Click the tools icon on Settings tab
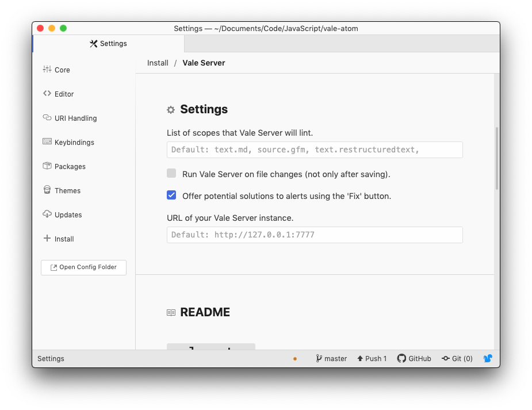Viewport: 532px width, 410px height. [x=94, y=43]
